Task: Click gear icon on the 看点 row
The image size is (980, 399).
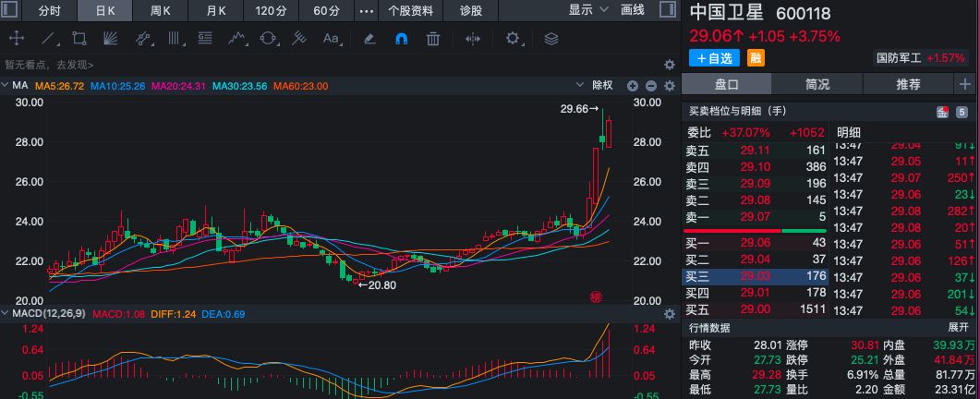Action: 670,65
